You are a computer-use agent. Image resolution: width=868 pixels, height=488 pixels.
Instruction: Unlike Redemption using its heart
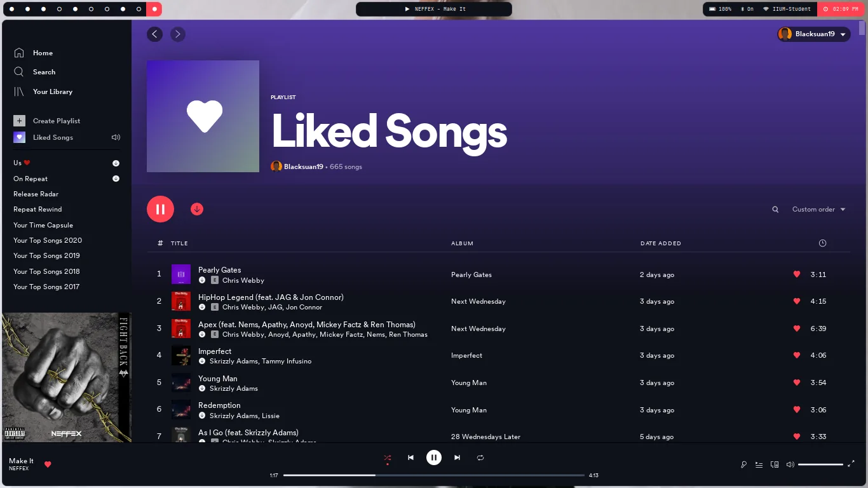797,410
